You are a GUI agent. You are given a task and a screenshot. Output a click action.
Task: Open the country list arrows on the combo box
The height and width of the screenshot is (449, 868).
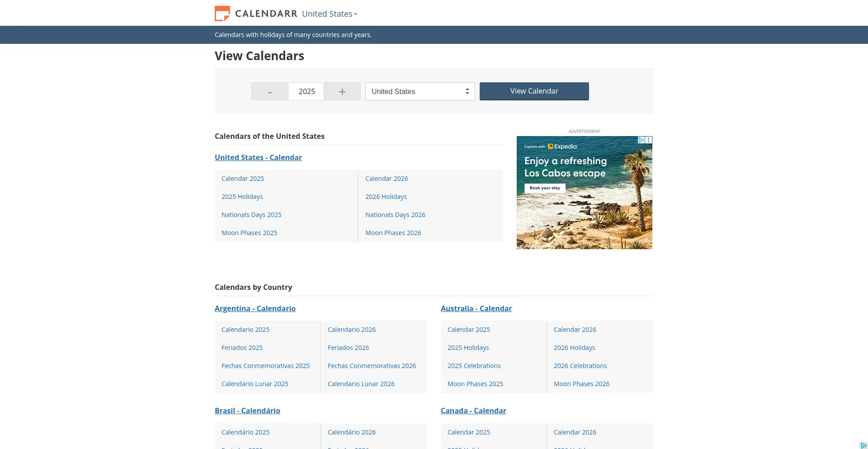coord(467,91)
